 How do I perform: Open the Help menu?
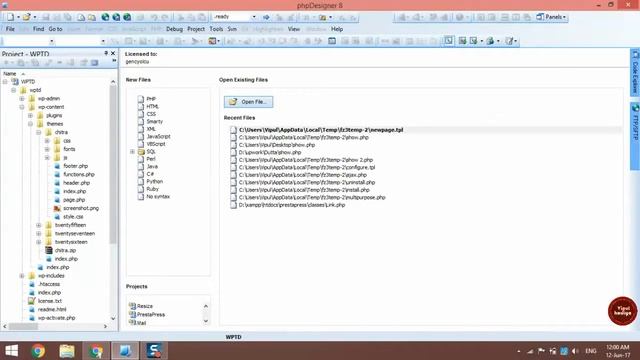coord(337,29)
